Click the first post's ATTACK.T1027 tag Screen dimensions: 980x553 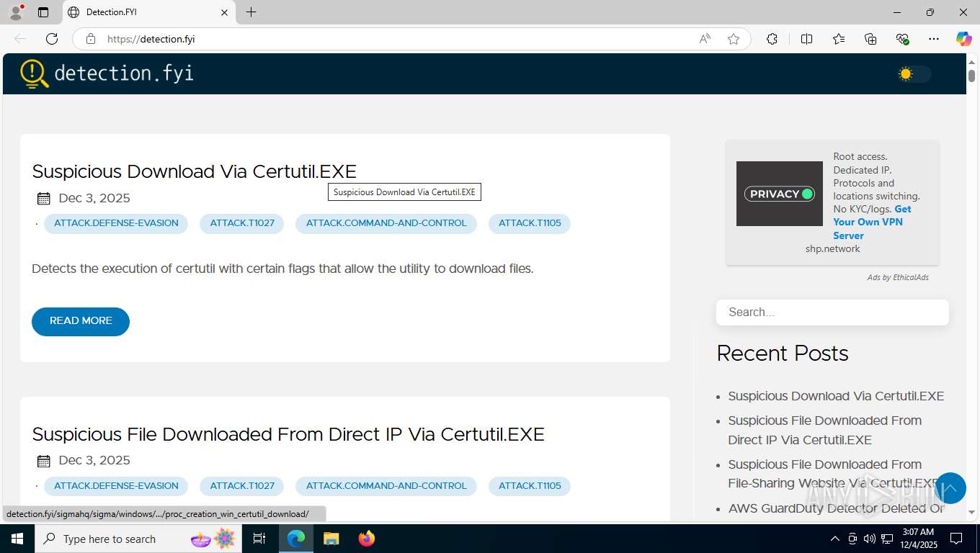point(242,223)
